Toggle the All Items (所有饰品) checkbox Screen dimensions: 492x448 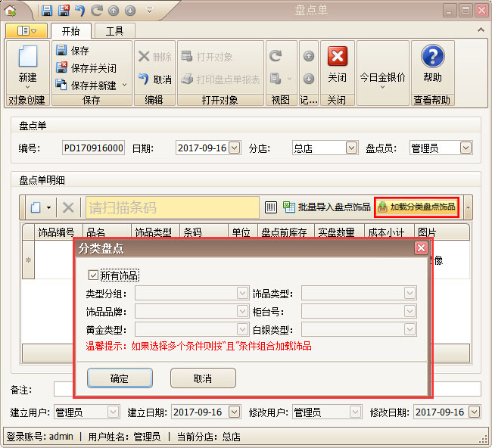tap(94, 275)
